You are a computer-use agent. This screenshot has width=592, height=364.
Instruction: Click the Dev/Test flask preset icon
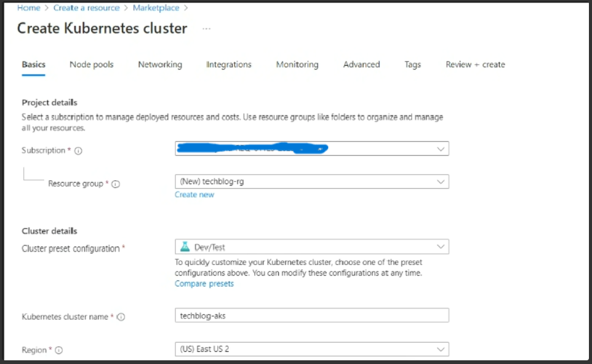[185, 247]
